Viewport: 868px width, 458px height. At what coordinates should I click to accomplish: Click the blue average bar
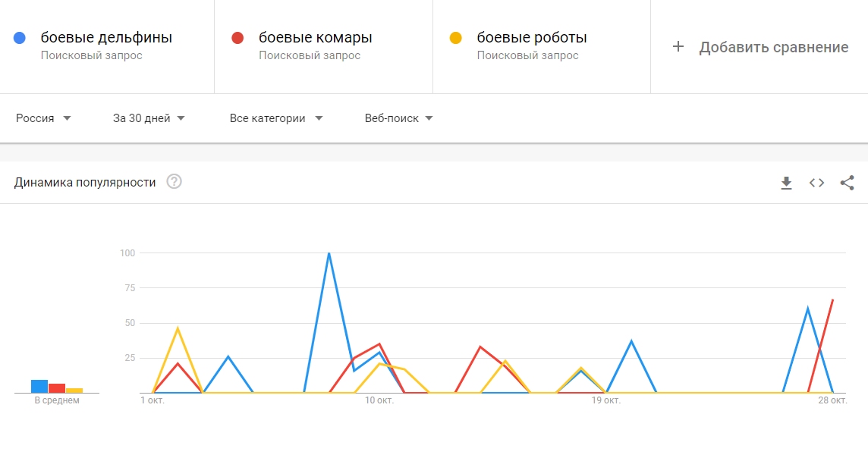click(x=39, y=386)
